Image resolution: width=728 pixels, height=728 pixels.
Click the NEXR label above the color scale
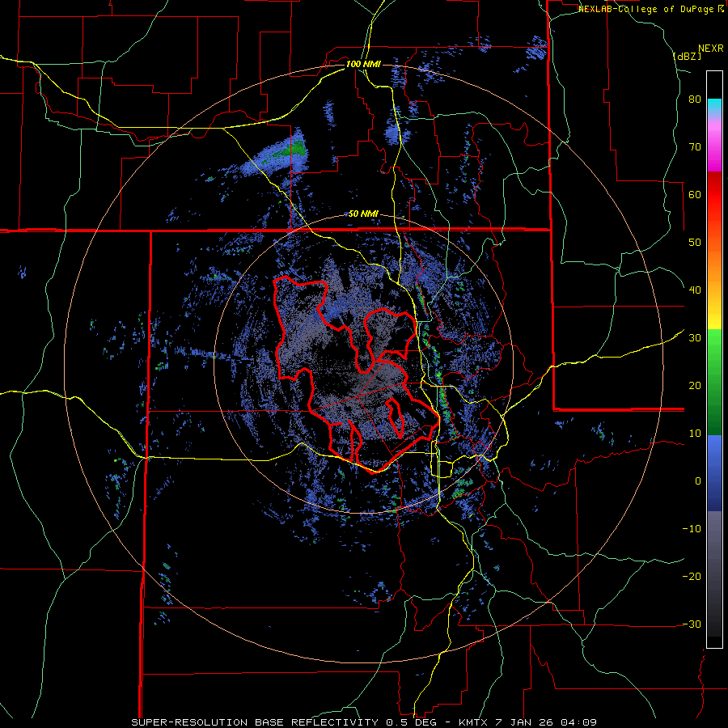coord(710,49)
